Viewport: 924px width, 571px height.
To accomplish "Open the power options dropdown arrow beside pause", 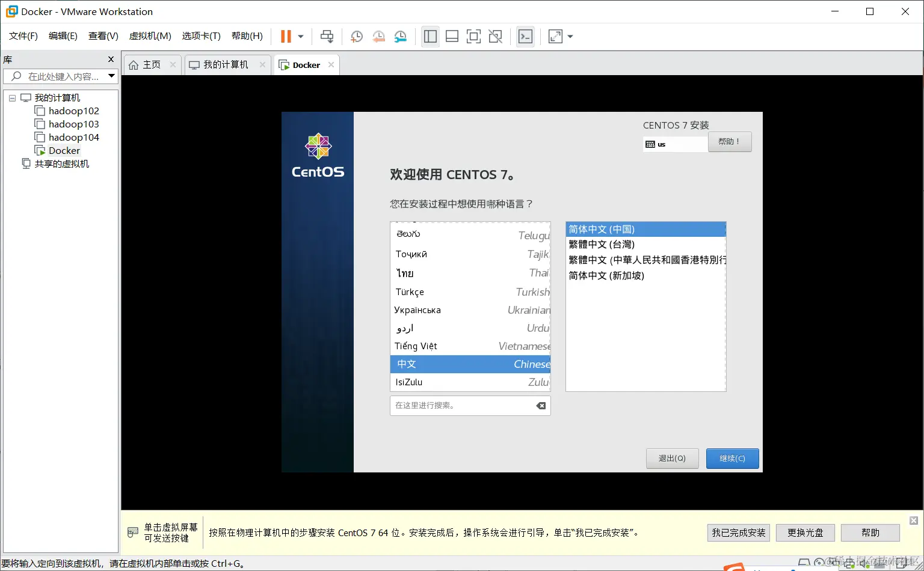I will 301,37.
